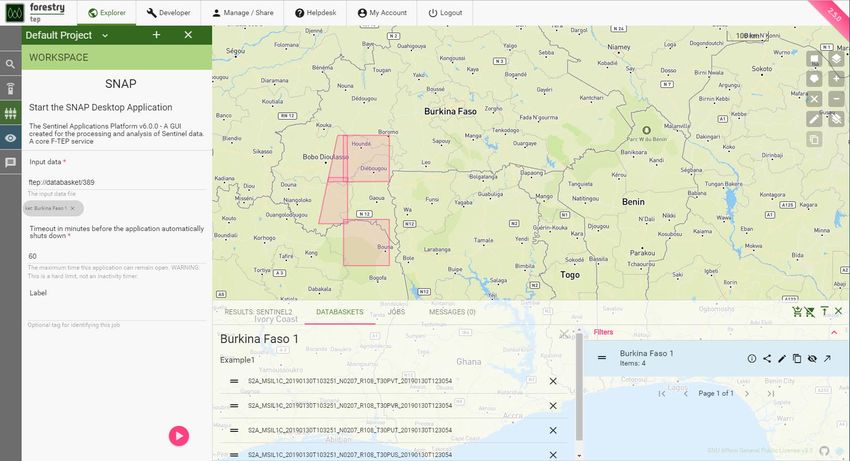Edit the Burkina Faso 1 databasket
The height and width of the screenshot is (461, 850).
pos(782,358)
